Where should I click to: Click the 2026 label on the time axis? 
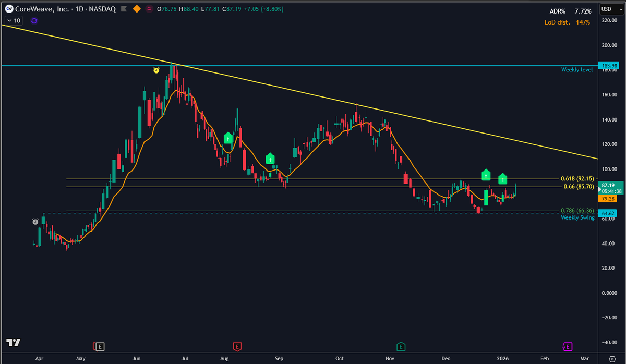[x=502, y=359]
